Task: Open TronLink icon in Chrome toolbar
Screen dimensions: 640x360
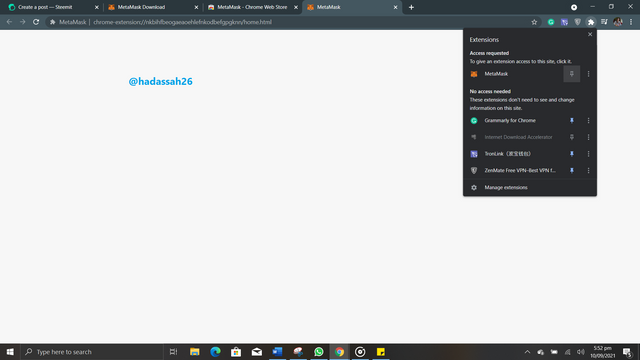Action: point(564,22)
